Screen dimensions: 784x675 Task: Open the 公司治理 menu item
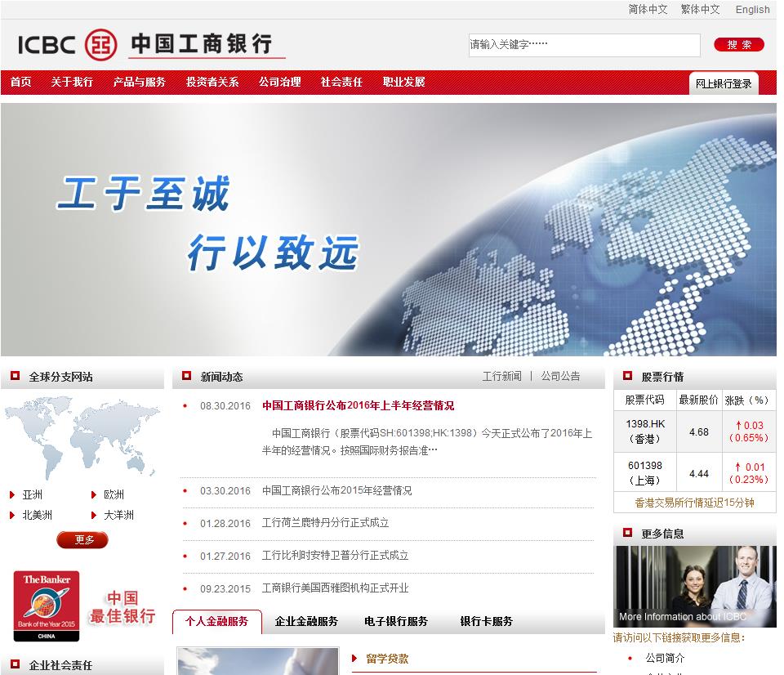click(280, 82)
